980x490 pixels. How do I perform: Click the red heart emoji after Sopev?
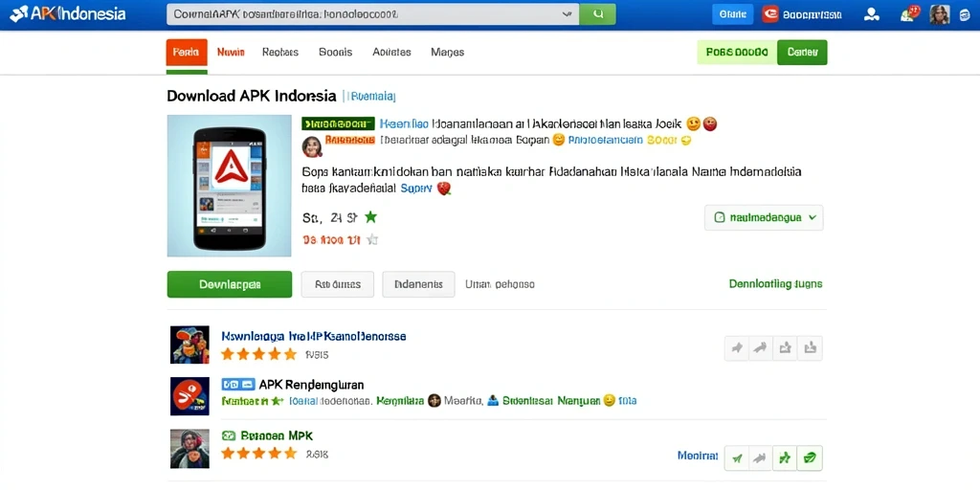(x=444, y=188)
